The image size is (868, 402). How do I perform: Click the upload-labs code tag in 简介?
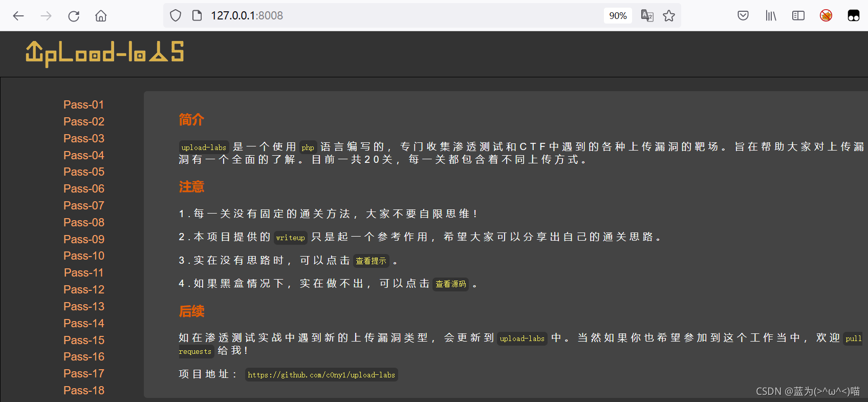click(x=204, y=147)
